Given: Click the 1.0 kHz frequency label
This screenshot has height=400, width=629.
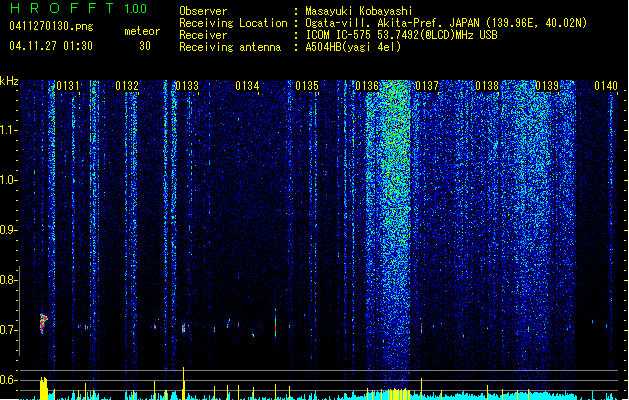Looking at the screenshot, I should coord(8,180).
